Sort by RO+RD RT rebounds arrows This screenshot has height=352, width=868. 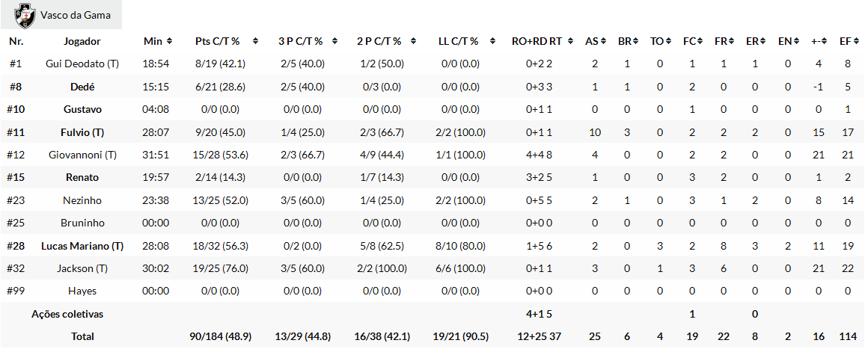tap(570, 41)
